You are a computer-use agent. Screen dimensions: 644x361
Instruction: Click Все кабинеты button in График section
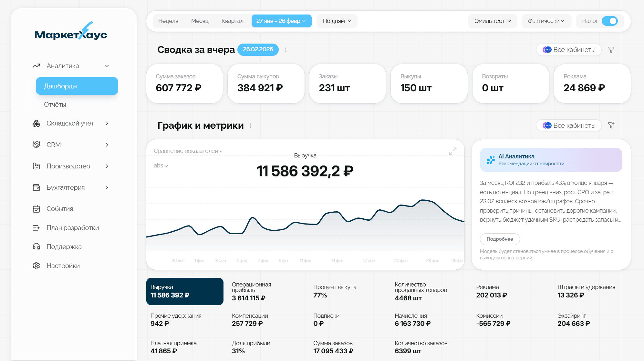tap(569, 125)
